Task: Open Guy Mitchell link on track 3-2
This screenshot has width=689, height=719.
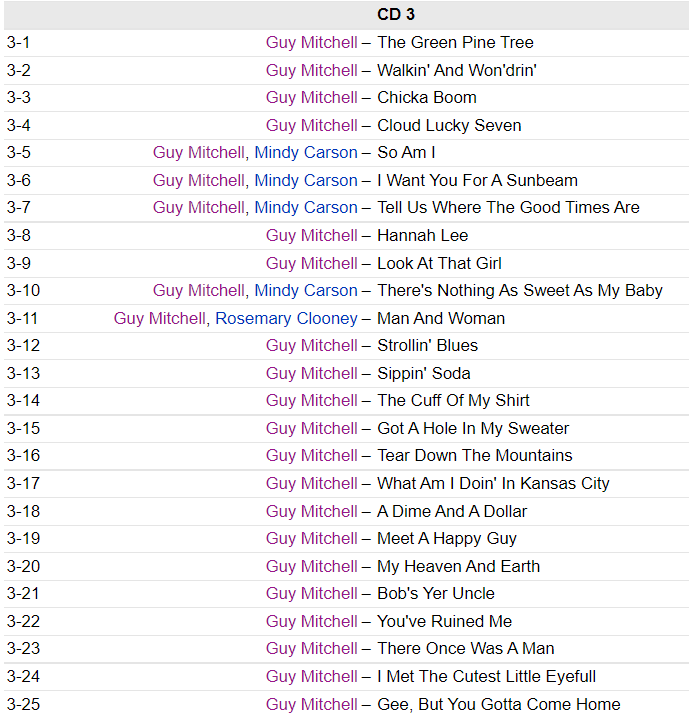Action: 311,71
